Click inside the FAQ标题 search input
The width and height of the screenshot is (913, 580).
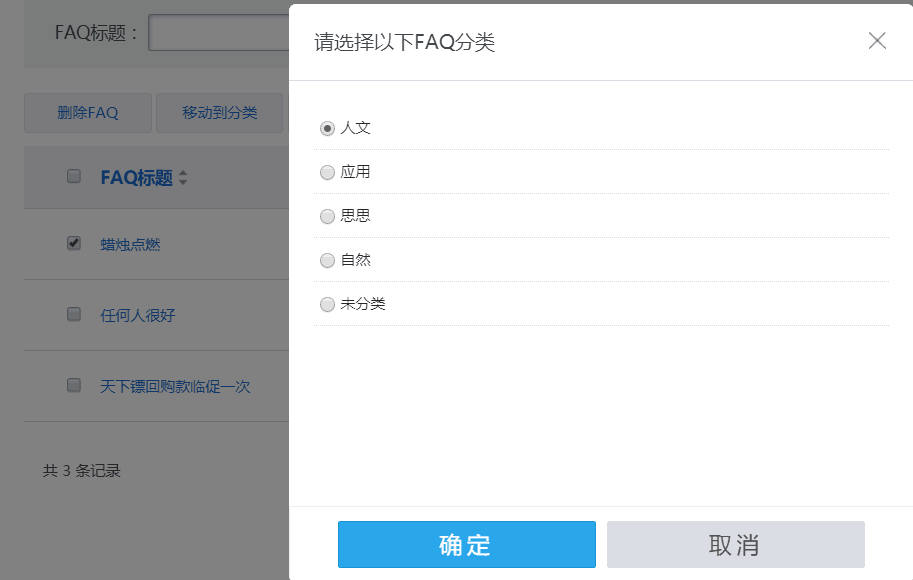point(215,32)
